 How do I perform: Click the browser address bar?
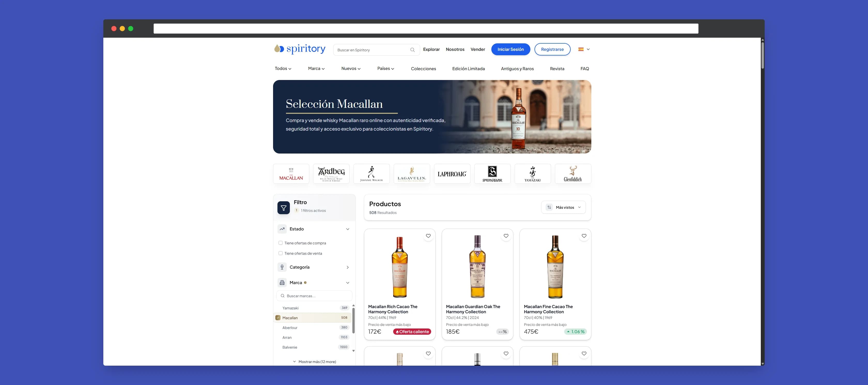426,28
